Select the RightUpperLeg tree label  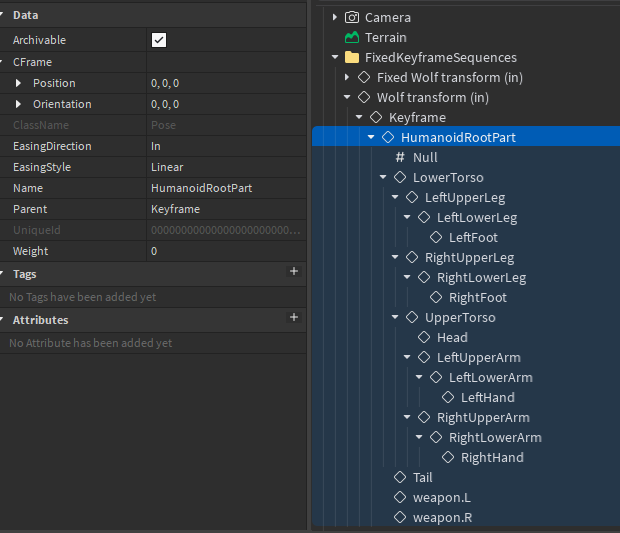[469, 258]
